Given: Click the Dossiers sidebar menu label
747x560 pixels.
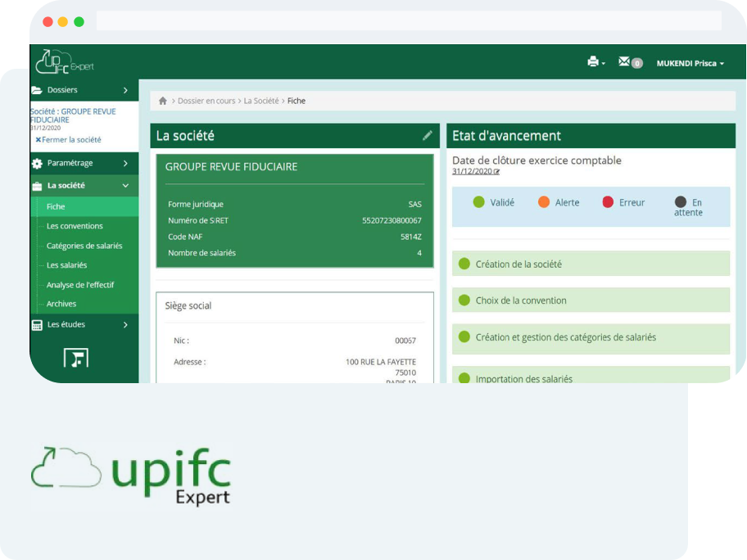Looking at the screenshot, I should click(x=62, y=90).
